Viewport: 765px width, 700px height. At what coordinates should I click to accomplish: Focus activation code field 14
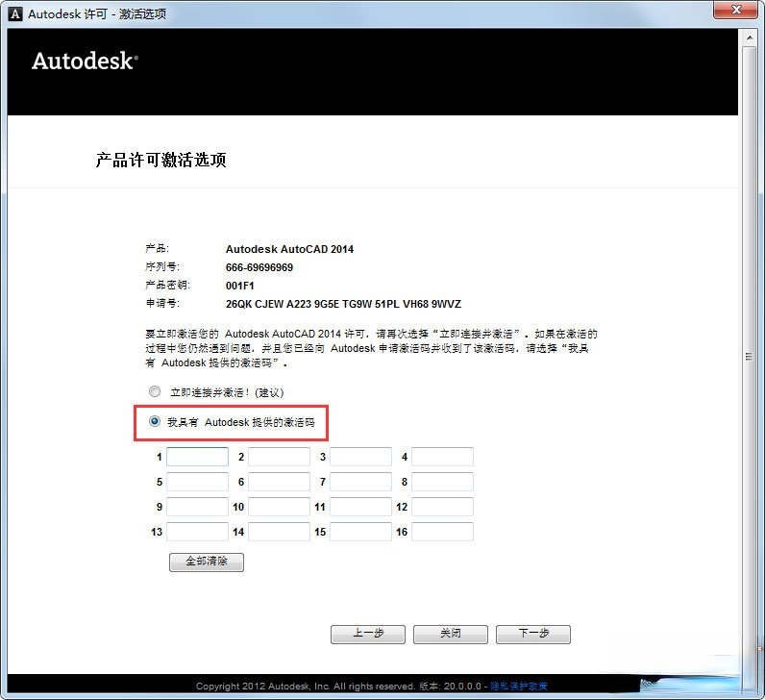click(x=279, y=532)
